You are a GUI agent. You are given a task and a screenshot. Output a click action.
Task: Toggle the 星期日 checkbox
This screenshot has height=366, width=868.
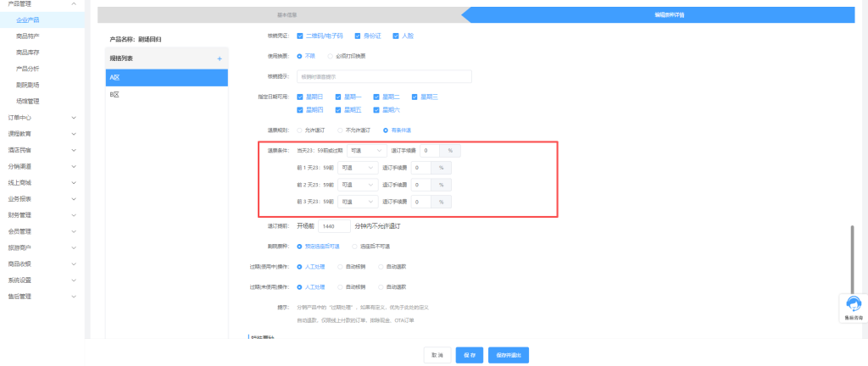coord(300,97)
